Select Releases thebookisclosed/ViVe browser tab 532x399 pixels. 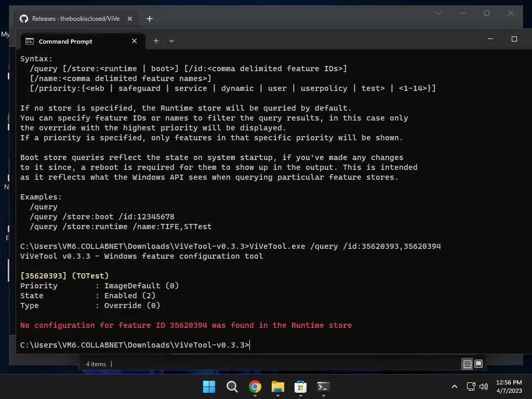coord(76,19)
